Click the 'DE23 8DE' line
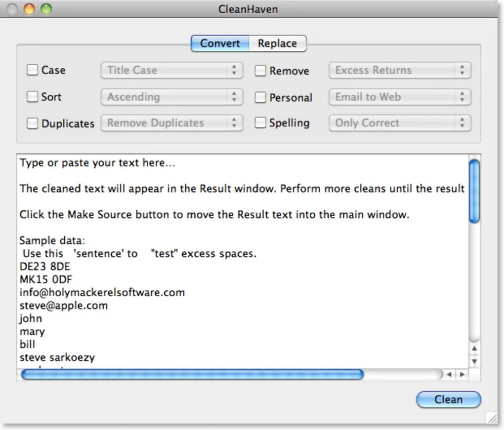 [44, 267]
